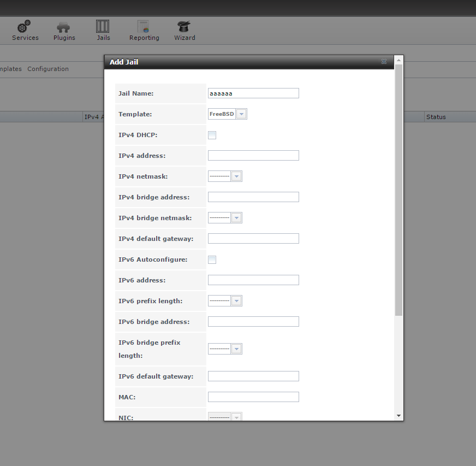Click the 'Jail Name:' label
Viewport: 476px width, 466px height.
136,93
